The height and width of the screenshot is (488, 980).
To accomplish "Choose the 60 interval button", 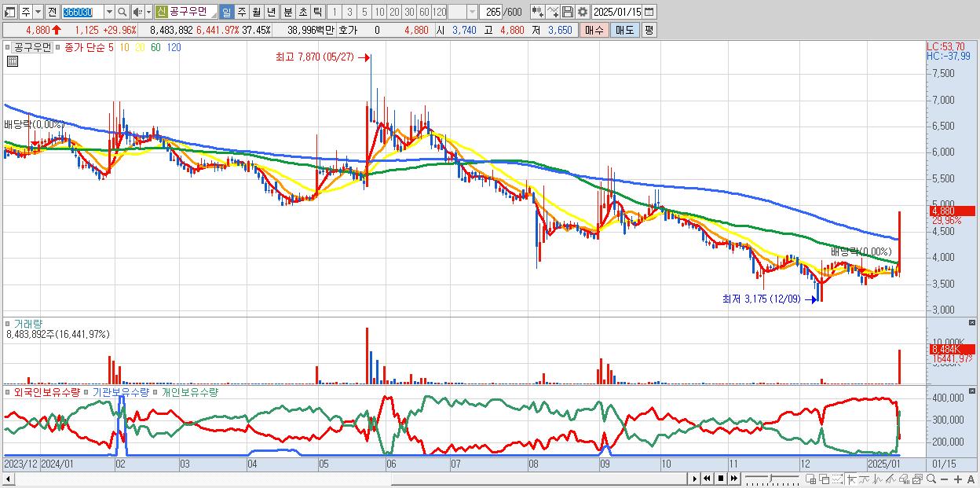I will pos(424,12).
